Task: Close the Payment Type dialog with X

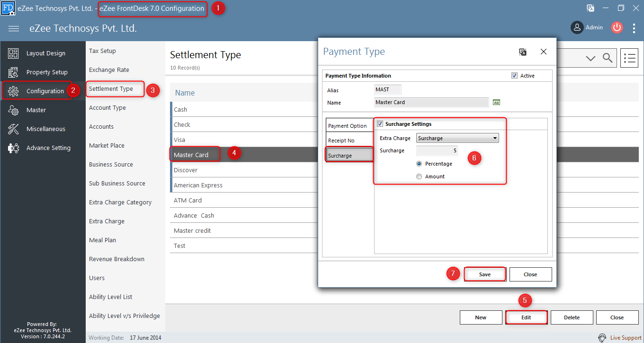Action: click(544, 52)
